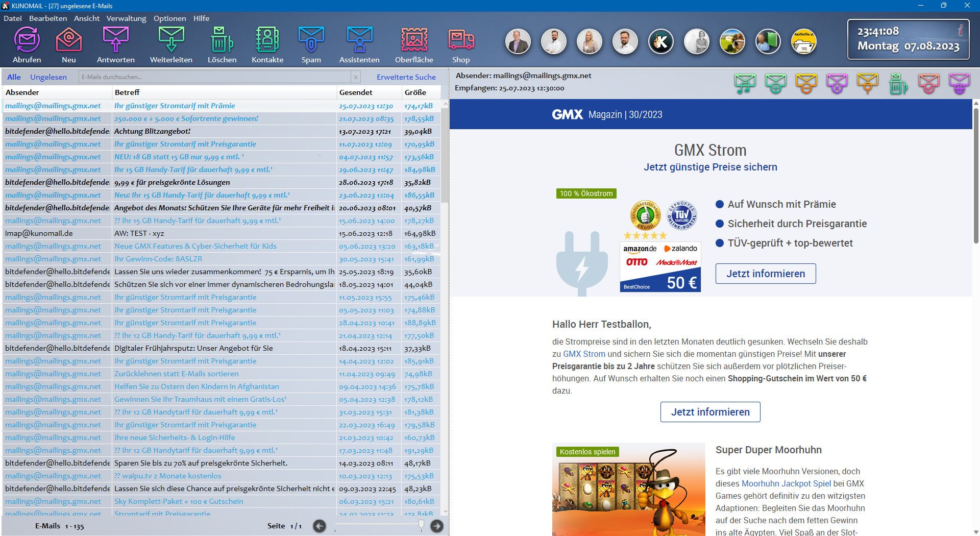Open the Shop truck icon
Viewport: 980px width, 536px height.
pyautogui.click(x=461, y=40)
